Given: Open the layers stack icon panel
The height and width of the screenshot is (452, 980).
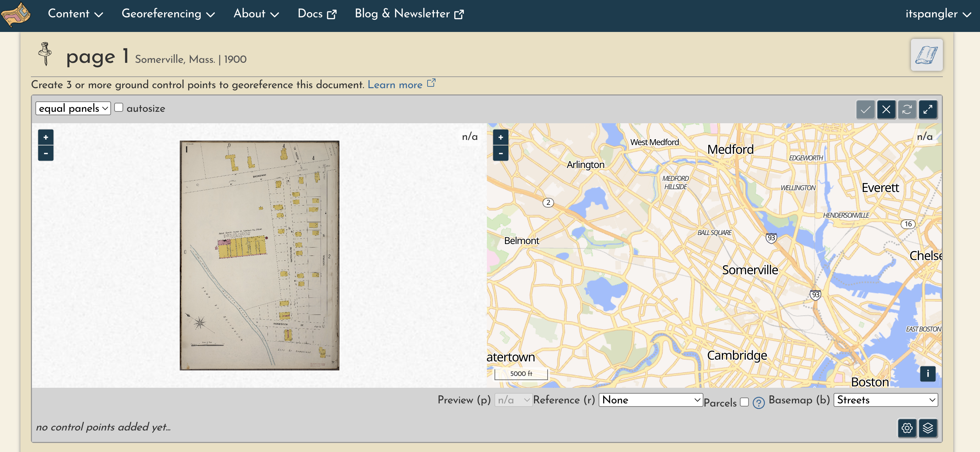Looking at the screenshot, I should tap(928, 428).
